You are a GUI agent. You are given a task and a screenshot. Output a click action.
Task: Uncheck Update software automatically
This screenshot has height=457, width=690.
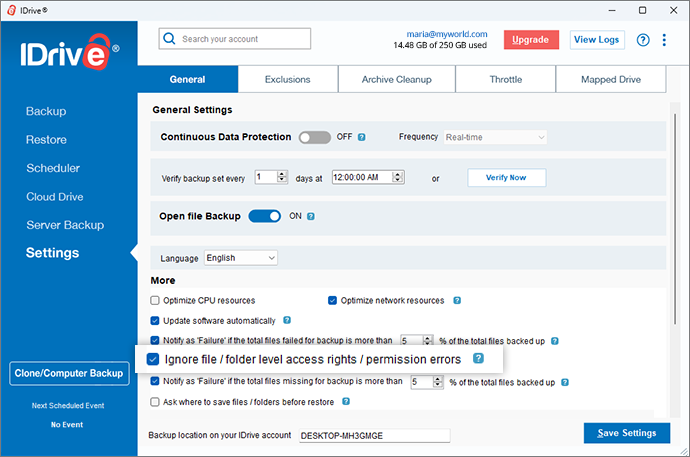coord(155,321)
